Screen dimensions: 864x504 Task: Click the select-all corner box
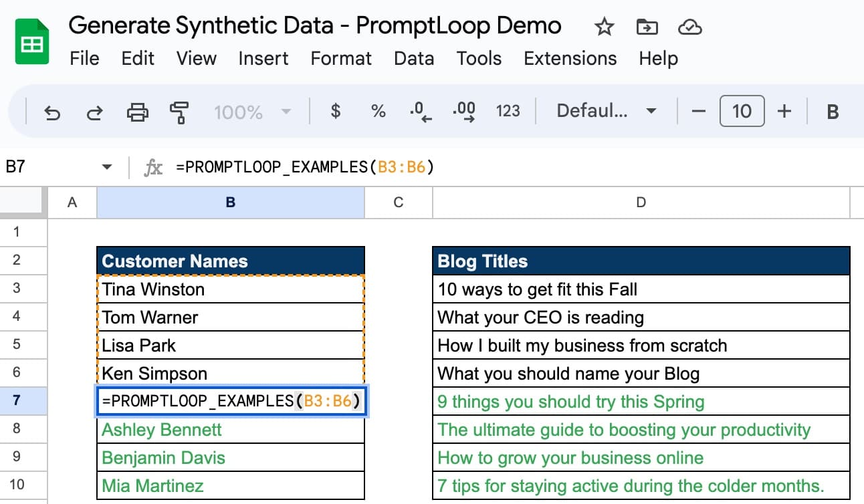click(24, 203)
